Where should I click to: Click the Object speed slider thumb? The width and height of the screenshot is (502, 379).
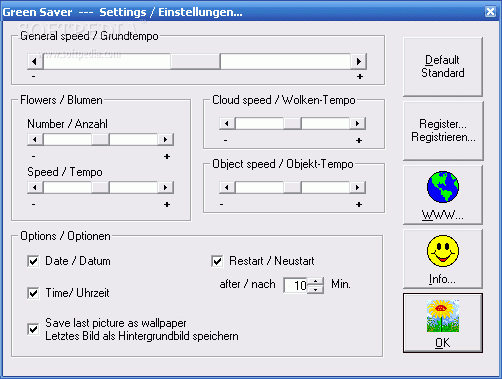pos(292,187)
